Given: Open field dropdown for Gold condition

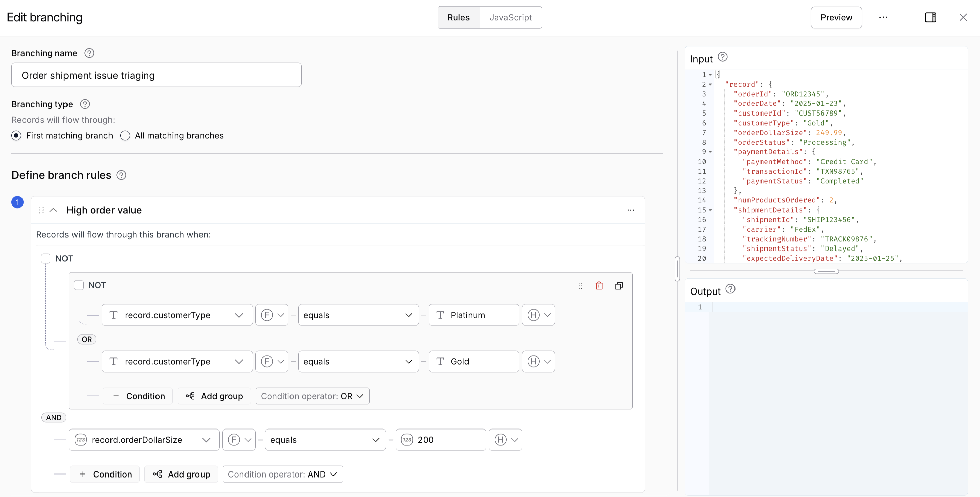Looking at the screenshot, I should pos(177,362).
